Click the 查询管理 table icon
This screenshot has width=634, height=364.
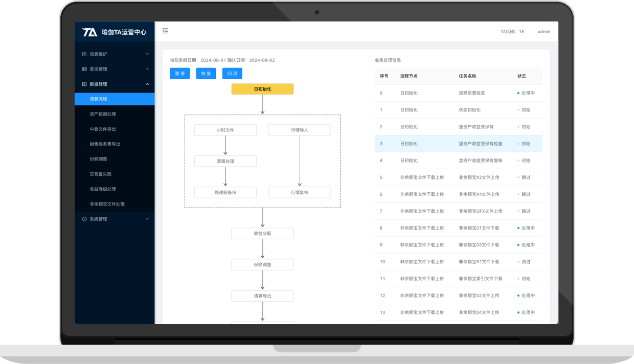click(x=84, y=69)
